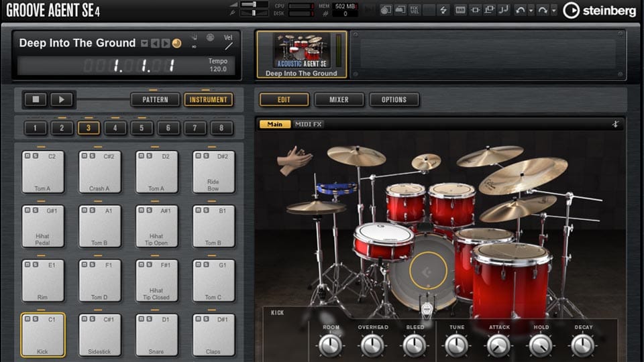Viewport: 644px width, 362px height.
Task: Click the Undo arrow icon
Action: pos(521,10)
